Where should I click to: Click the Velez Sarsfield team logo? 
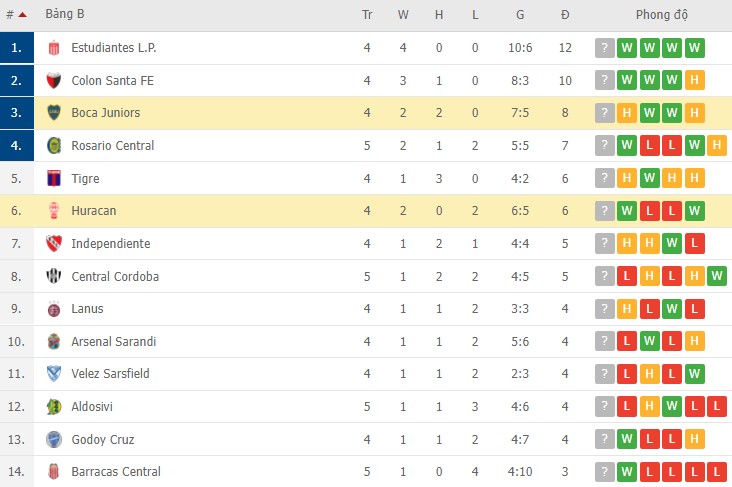coord(54,374)
